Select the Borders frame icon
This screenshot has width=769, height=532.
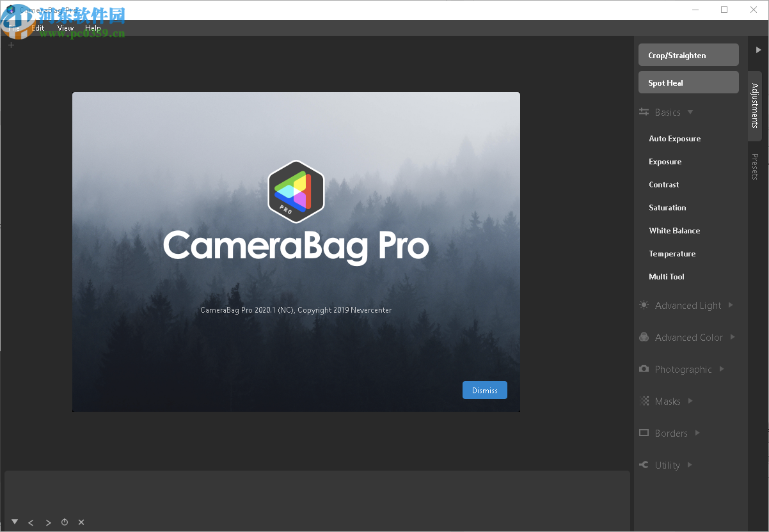(x=643, y=433)
